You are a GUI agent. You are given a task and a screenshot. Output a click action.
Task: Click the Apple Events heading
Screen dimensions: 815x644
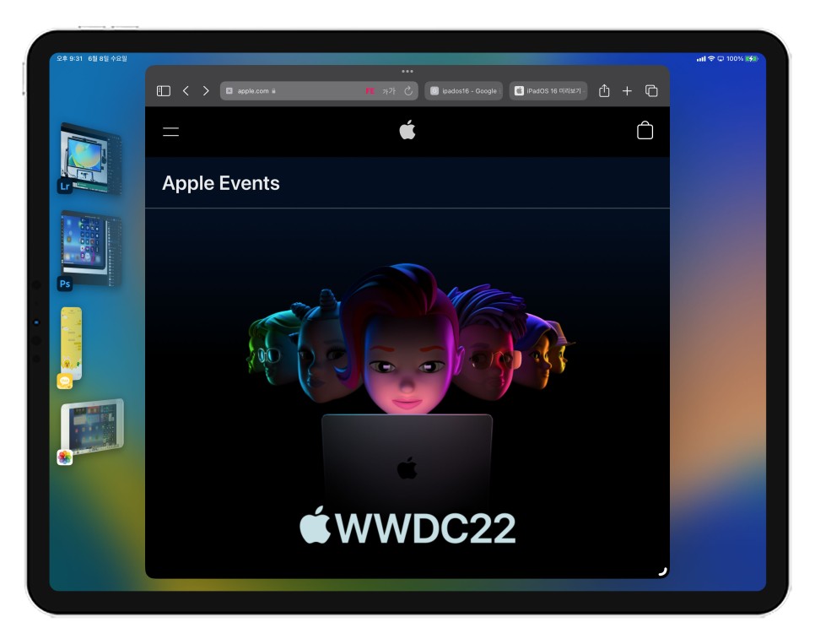221,183
